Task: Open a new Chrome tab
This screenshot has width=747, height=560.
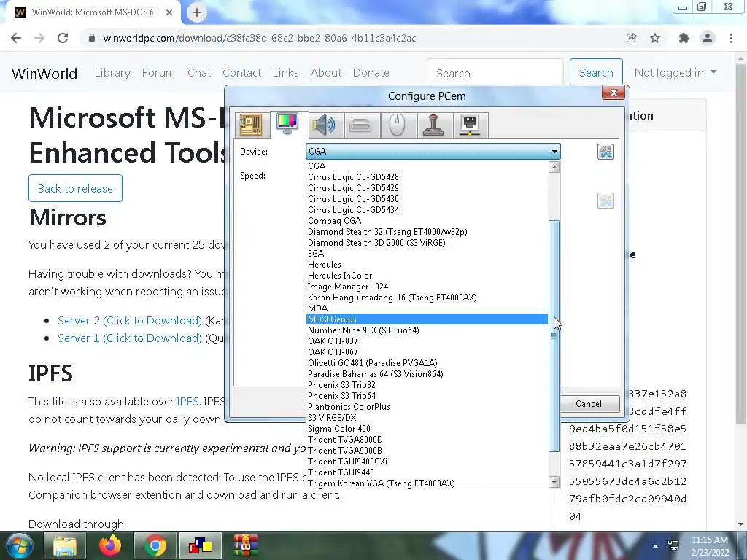Action: (197, 12)
